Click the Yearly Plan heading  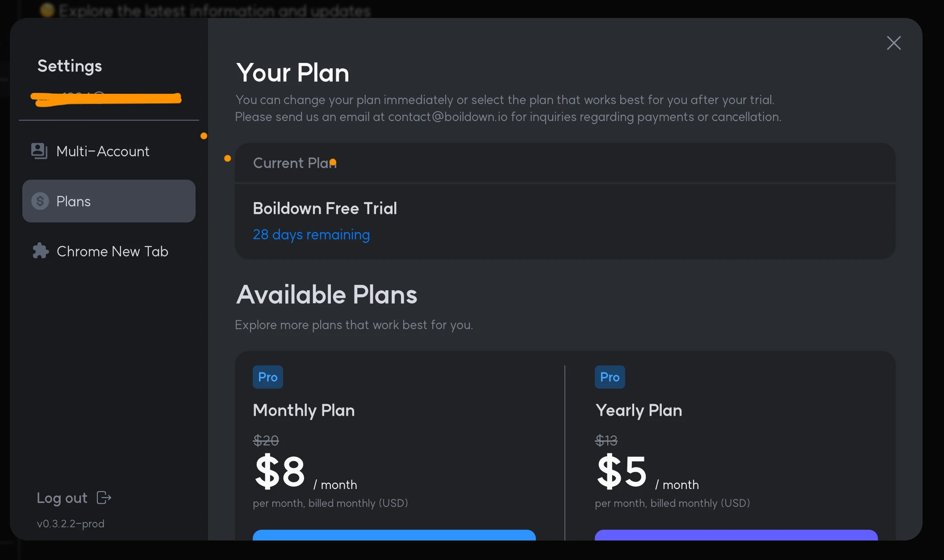click(x=639, y=410)
